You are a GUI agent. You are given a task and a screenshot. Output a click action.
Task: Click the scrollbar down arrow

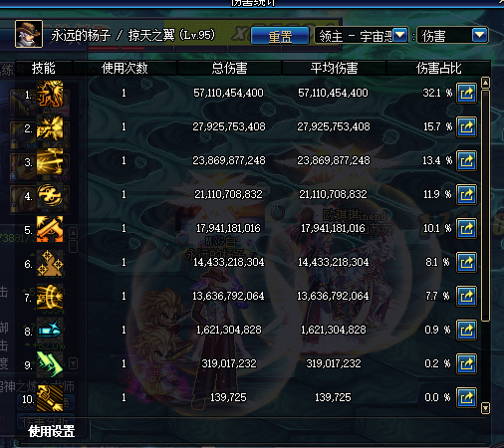click(485, 408)
